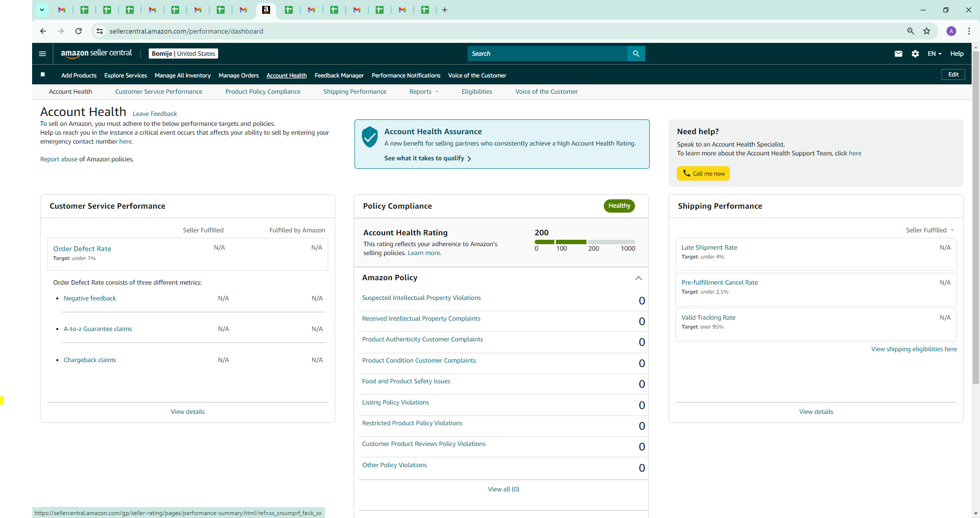Click the Help link in header
Viewport: 980px width, 518px height.
click(957, 54)
